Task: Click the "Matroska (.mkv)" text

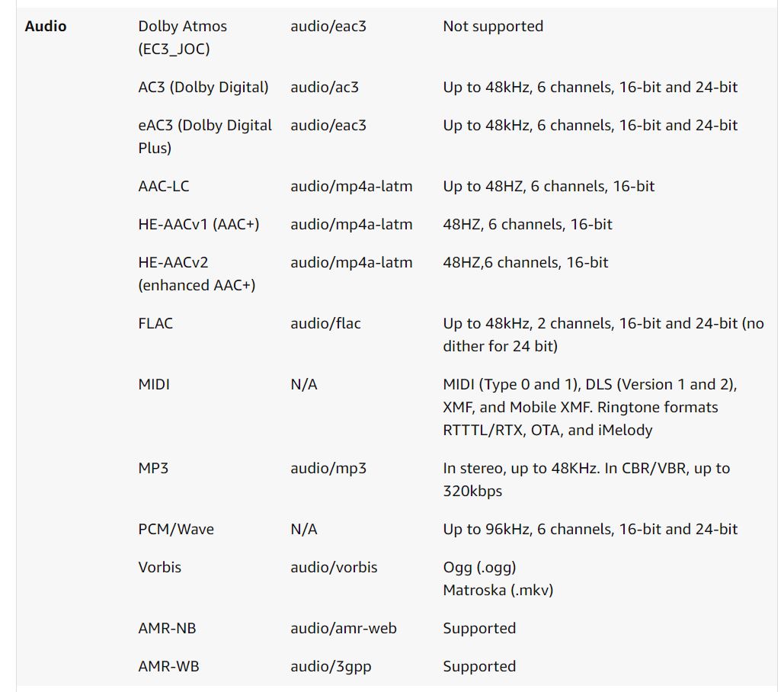Action: pyautogui.click(x=498, y=590)
